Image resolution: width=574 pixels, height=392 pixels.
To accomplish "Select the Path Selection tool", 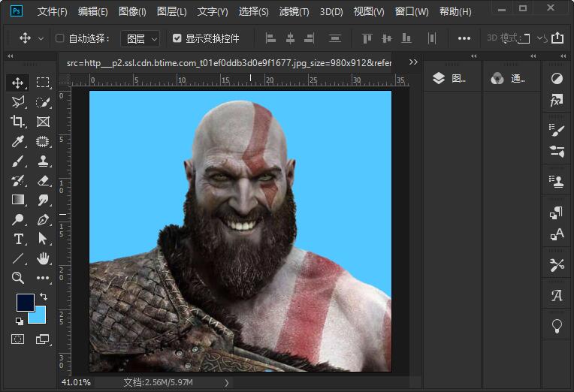I will pos(43,239).
